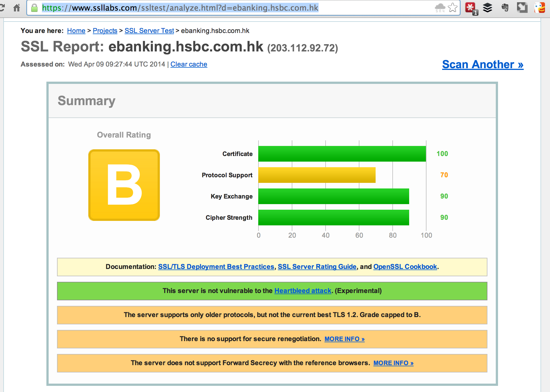Click the green padlock security icon
Screen dimensions: 550x392
click(x=34, y=8)
